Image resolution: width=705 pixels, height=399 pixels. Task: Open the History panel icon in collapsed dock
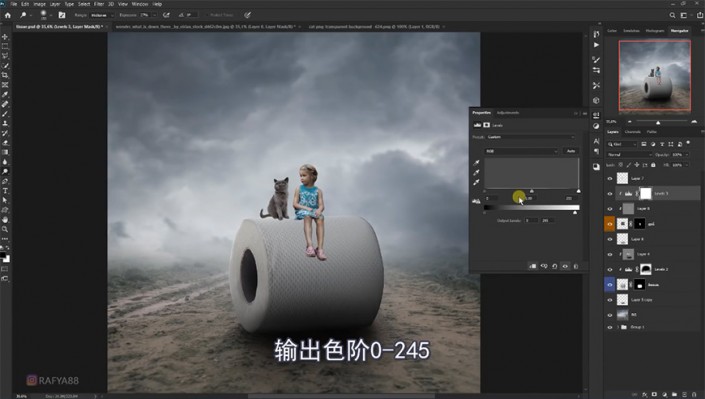[596, 34]
